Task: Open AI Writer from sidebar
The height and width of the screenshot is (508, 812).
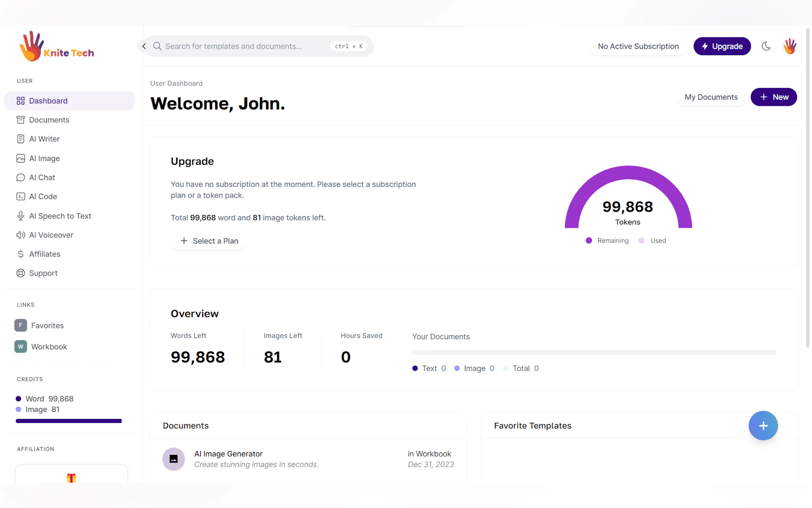Action: 44,139
